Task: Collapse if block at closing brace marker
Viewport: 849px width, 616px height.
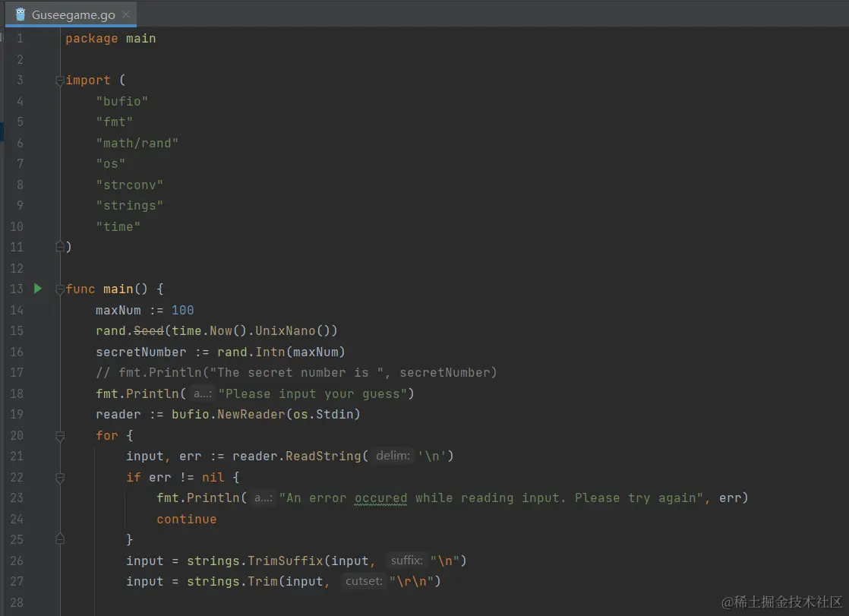Action: click(60, 539)
